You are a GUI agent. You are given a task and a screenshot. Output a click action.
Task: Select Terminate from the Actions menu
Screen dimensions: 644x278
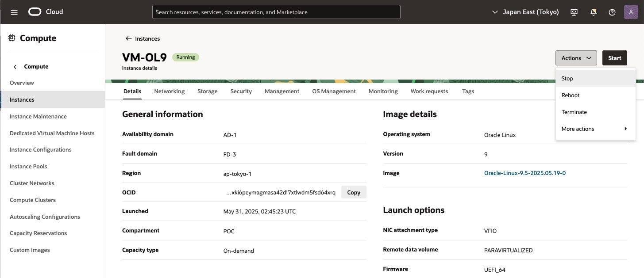click(x=574, y=112)
